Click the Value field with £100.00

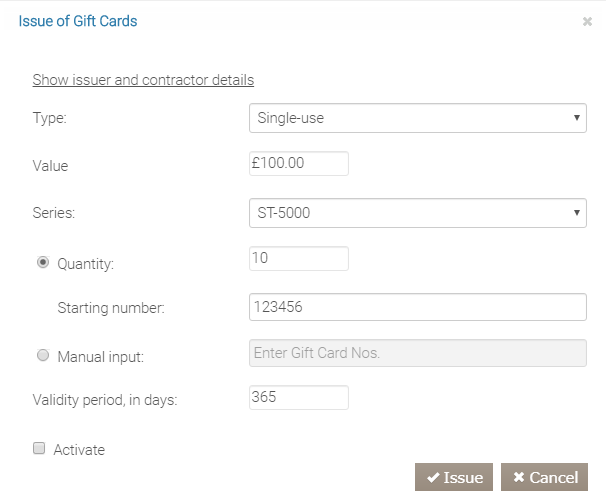(x=298, y=163)
